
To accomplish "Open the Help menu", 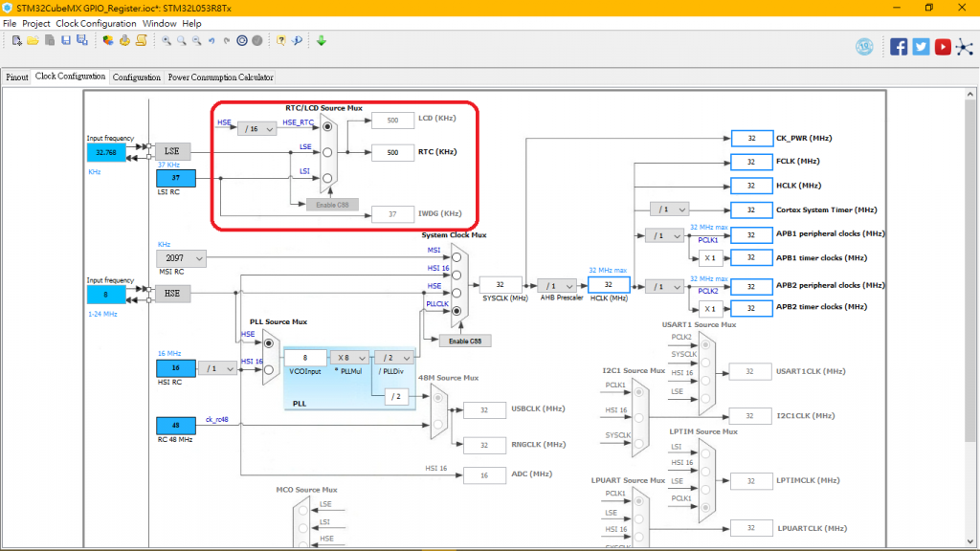I will click(x=191, y=23).
